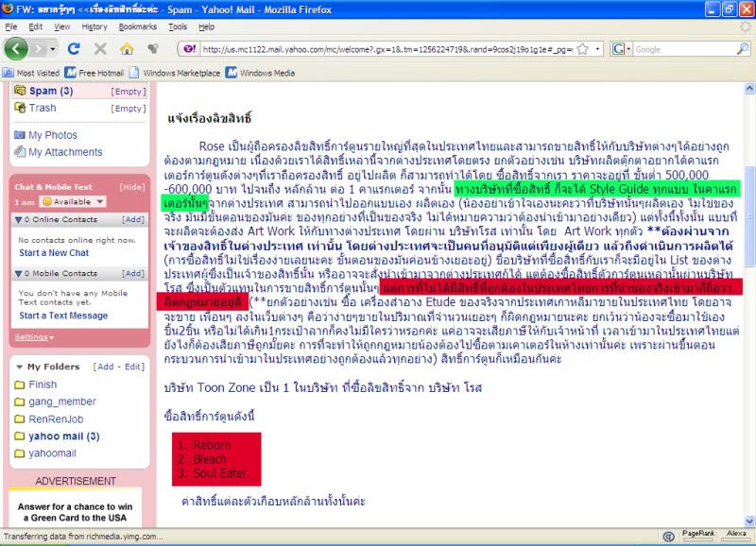Open the File menu

coord(11,27)
